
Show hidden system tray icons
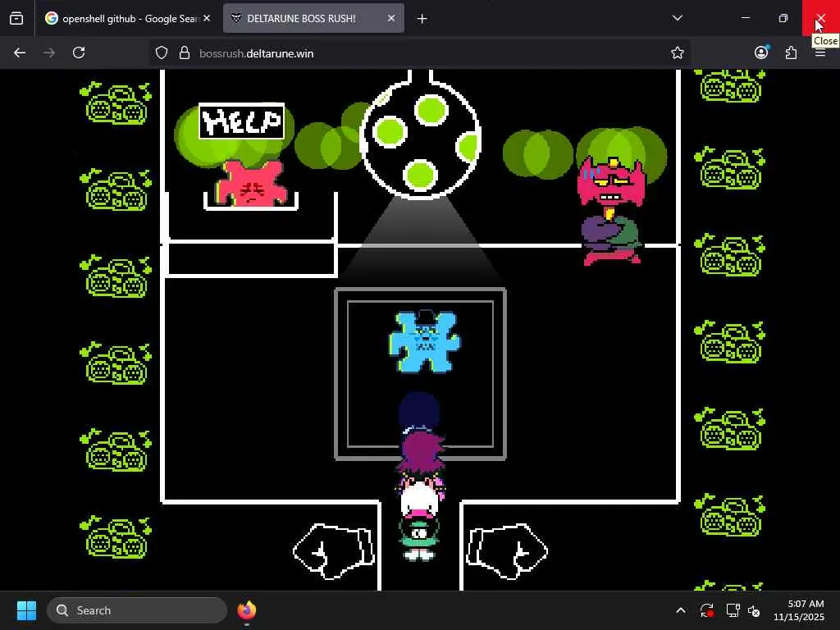pyautogui.click(x=680, y=610)
